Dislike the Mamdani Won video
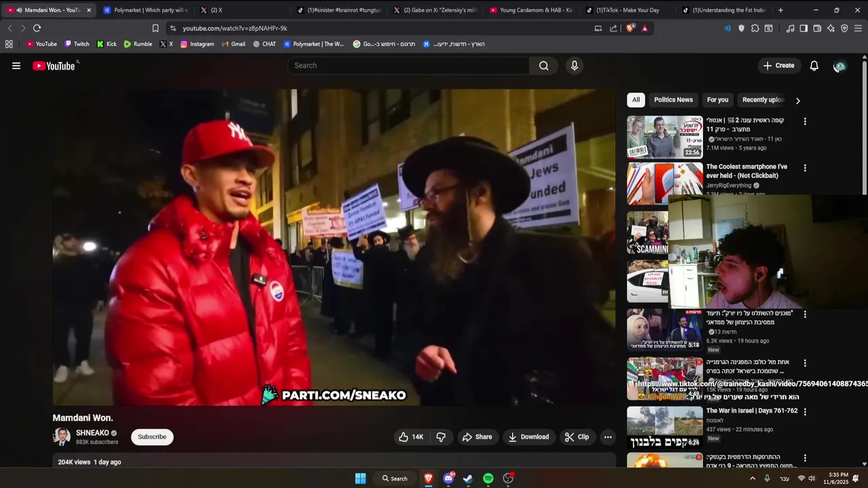Viewport: 868px width, 488px height. point(441,437)
